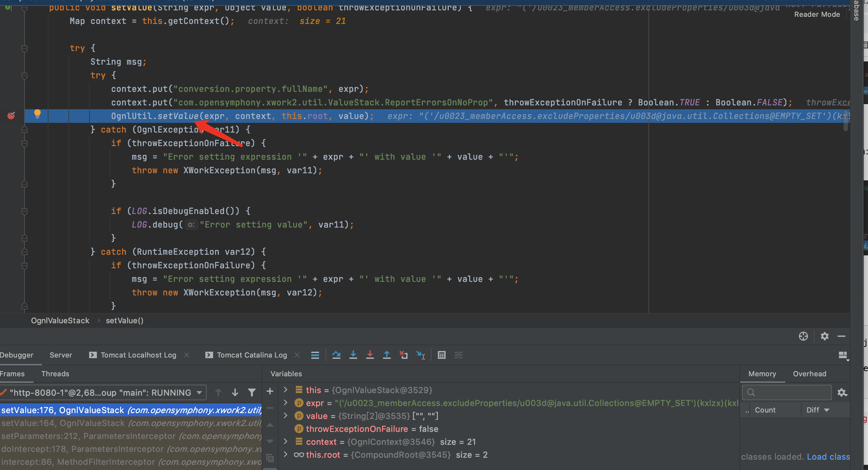Click the yellow light bulb intention icon
Screen dimensions: 868x470
coord(37,114)
